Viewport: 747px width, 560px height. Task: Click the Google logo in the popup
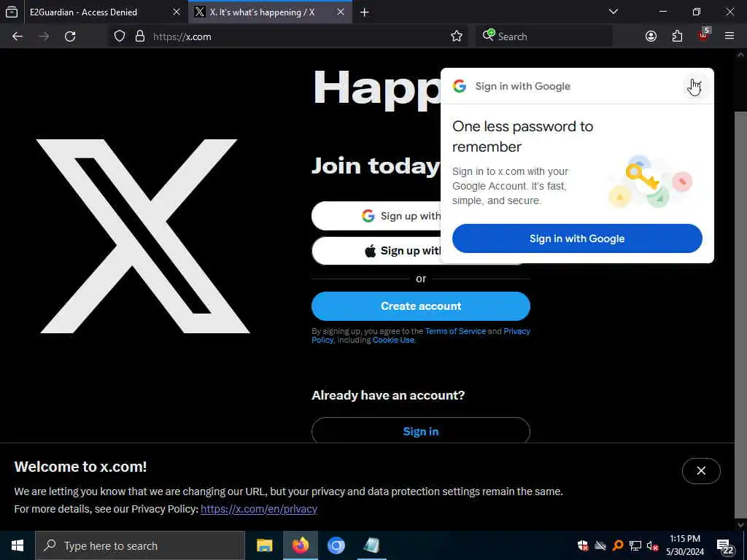460,86
